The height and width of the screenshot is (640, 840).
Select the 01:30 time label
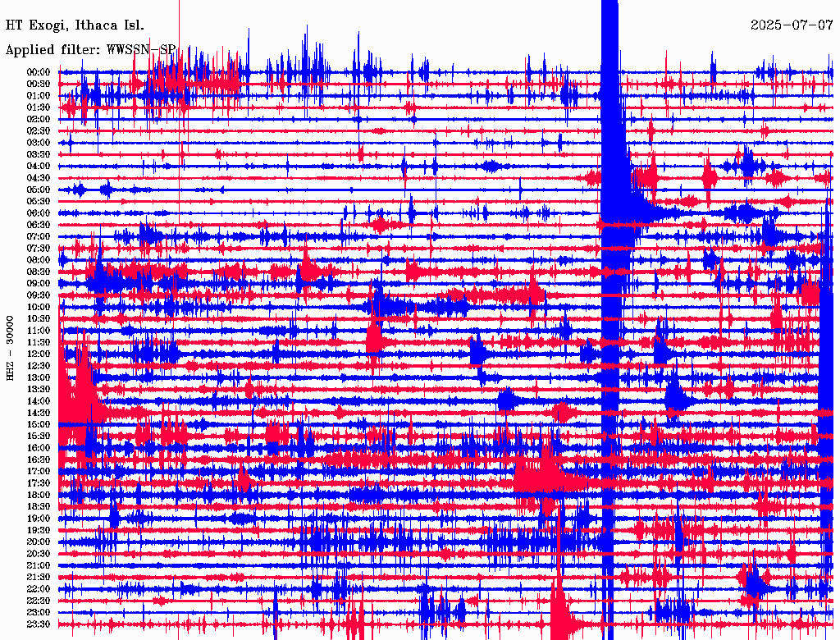pos(39,107)
